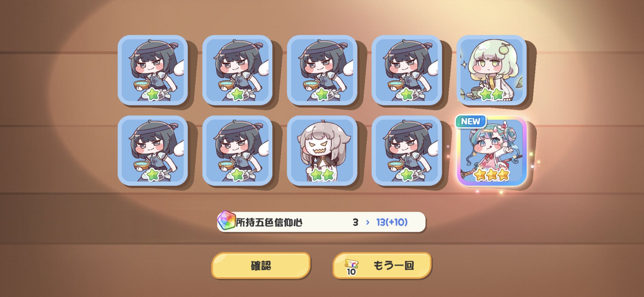
Task: Click the 所持五色信仰心 currency bar
Action: (x=321, y=222)
